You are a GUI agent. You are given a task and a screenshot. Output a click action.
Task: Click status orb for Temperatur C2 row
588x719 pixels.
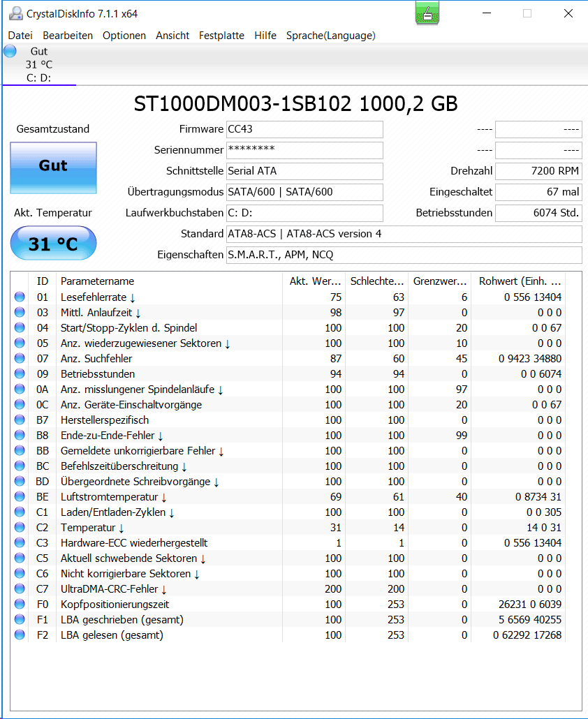click(x=20, y=527)
